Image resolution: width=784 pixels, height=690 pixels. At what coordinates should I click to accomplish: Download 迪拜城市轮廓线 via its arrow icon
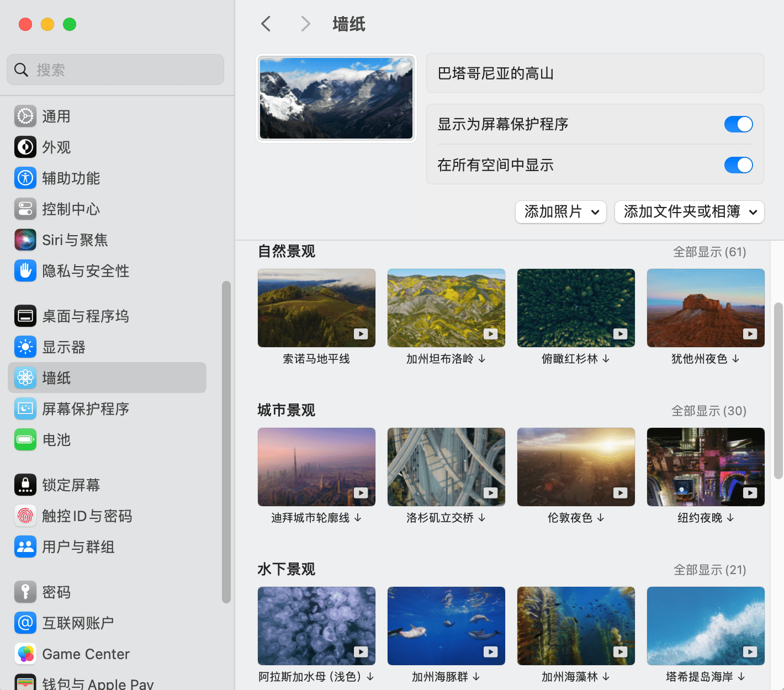point(358,518)
